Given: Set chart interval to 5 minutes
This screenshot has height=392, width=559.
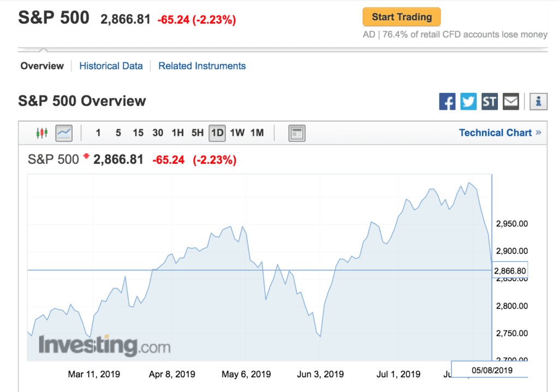Looking at the screenshot, I should [118, 133].
